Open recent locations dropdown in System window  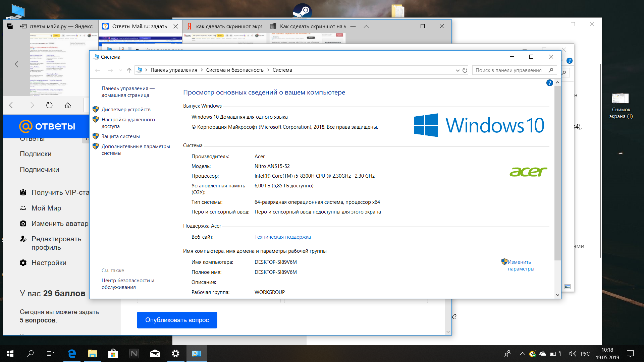[x=120, y=70]
